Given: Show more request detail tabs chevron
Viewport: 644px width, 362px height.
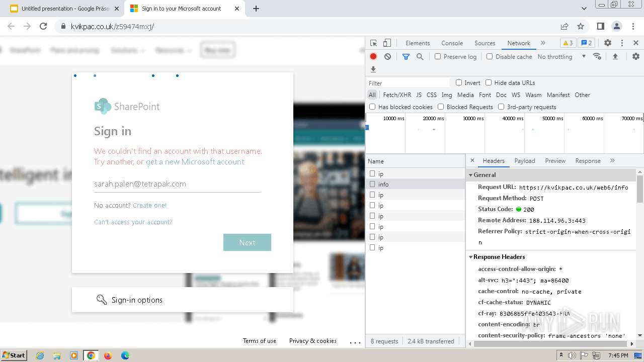Looking at the screenshot, I should 612,160.
